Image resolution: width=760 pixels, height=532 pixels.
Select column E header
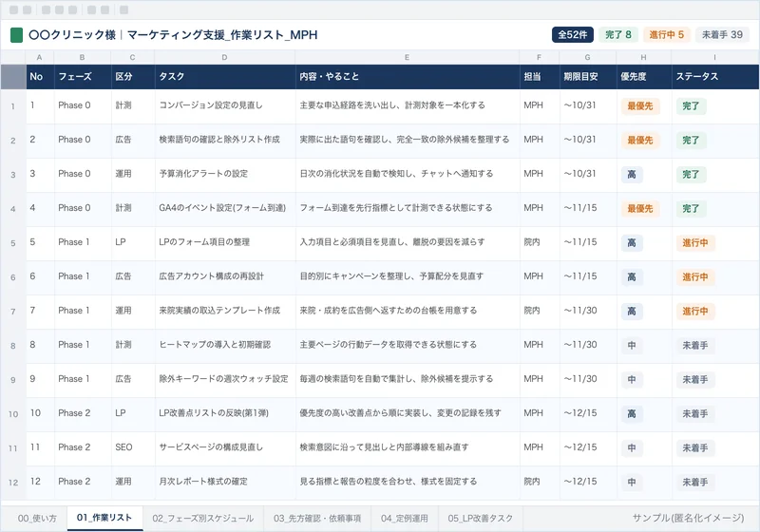pos(407,57)
